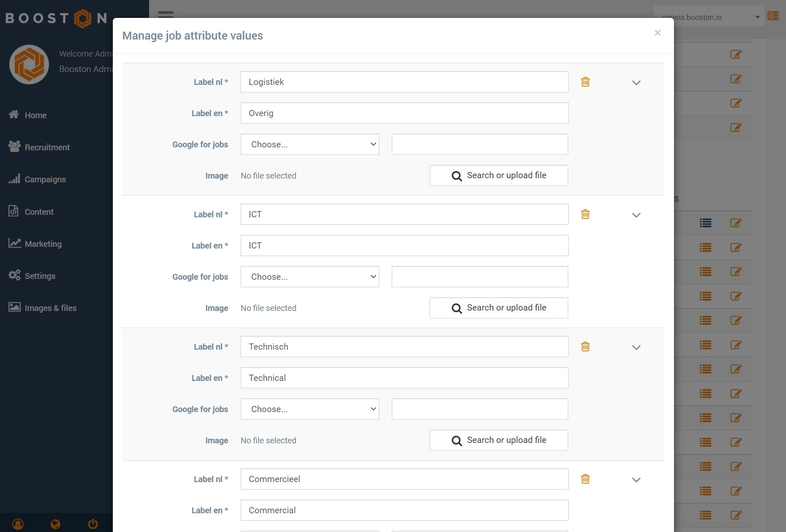Screen dimensions: 786x532
Task: Click the trash icon next to ICT
Action: click(x=585, y=214)
